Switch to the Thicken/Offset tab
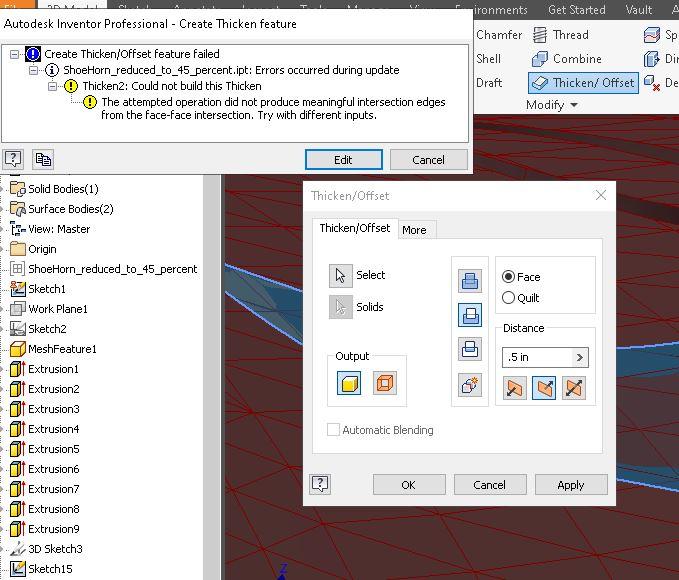This screenshot has height=580, width=679. [x=355, y=228]
